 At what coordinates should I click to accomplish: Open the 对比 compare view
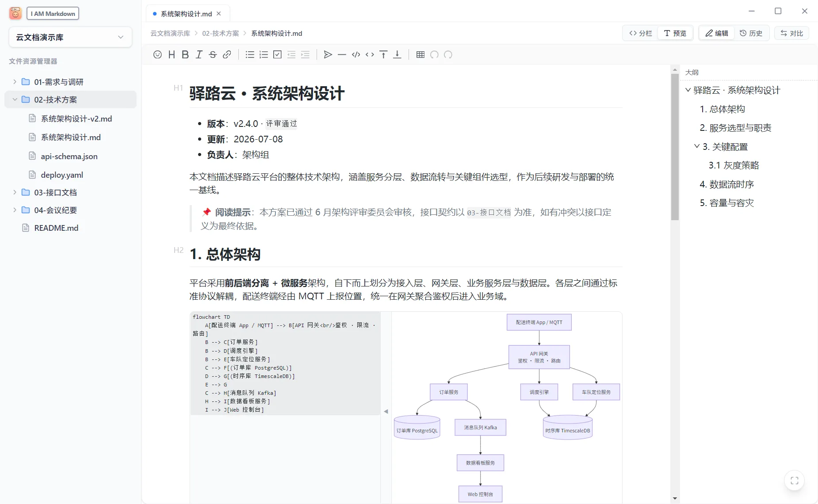pos(791,33)
